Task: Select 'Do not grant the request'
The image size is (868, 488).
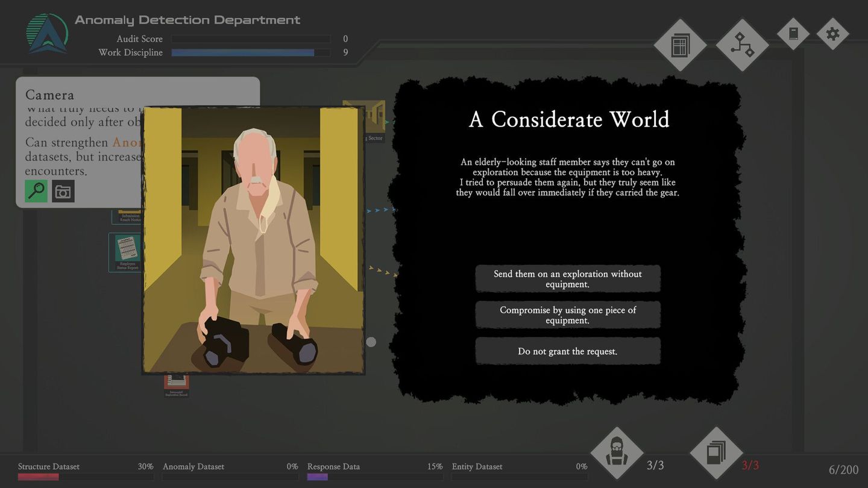Action: [x=568, y=351]
